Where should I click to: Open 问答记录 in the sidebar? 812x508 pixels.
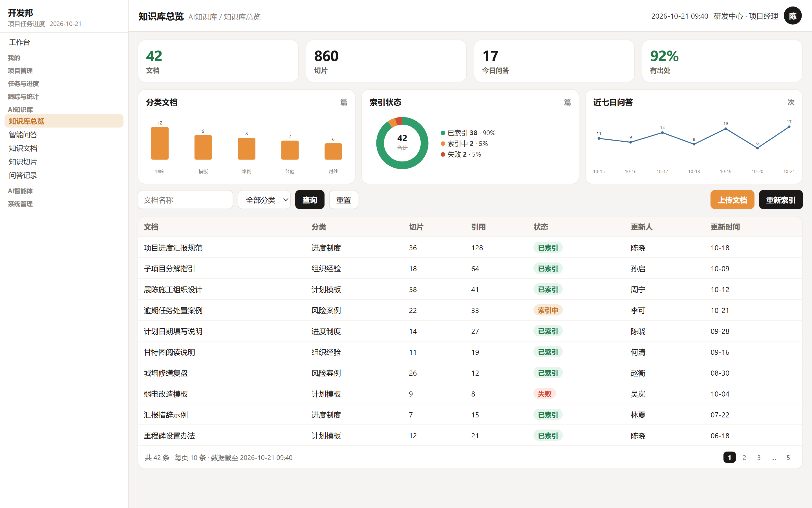click(64, 175)
